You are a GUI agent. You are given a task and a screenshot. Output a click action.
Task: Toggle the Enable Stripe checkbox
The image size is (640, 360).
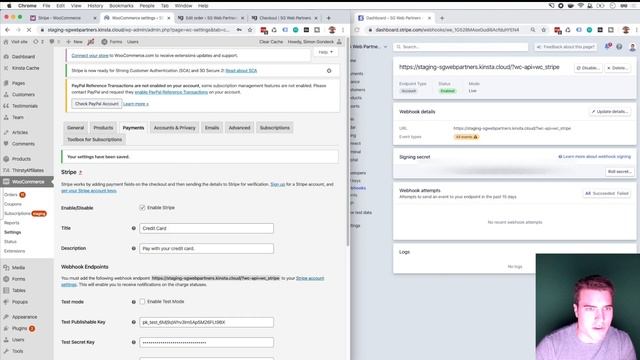tap(142, 208)
